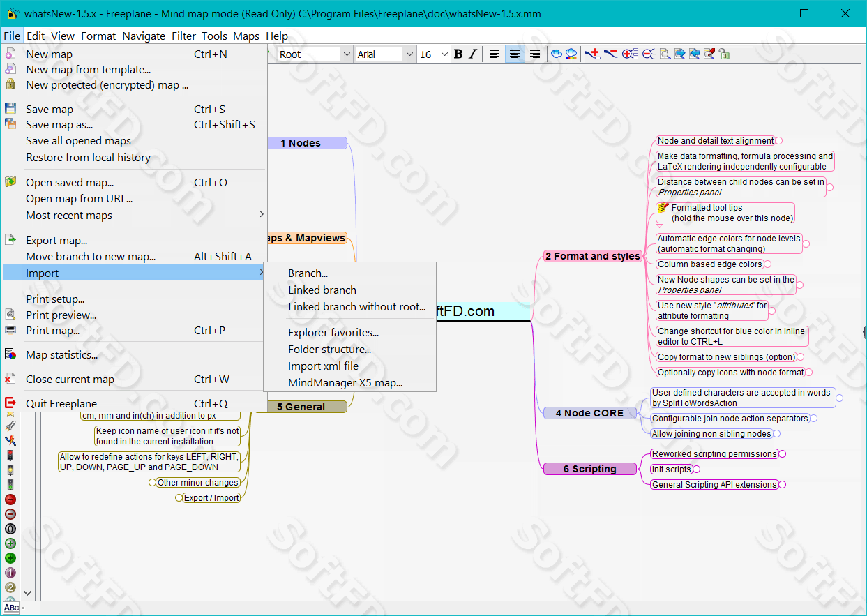Select 'Import xml file' submenu entry
Image resolution: width=867 pixels, height=616 pixels.
(x=349, y=366)
